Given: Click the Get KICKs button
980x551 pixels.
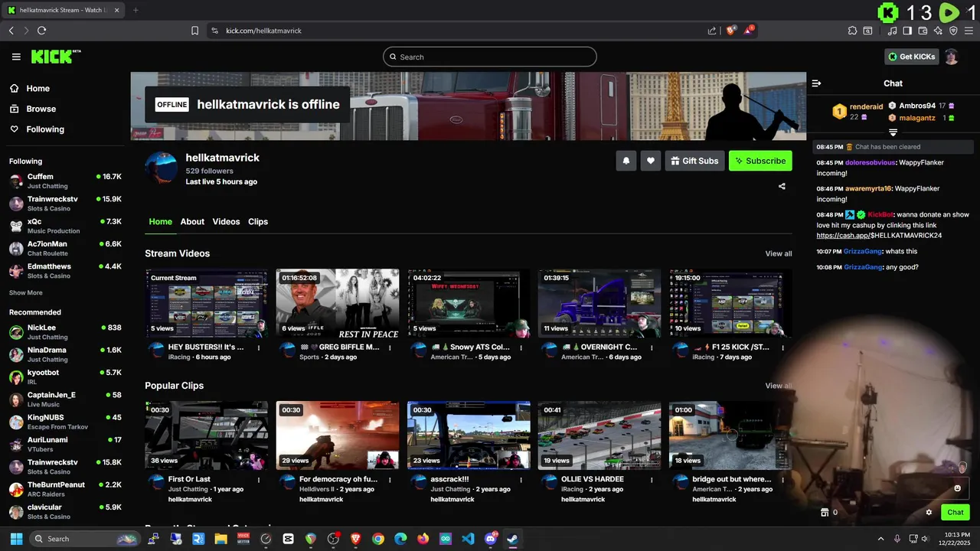Looking at the screenshot, I should coord(912,57).
